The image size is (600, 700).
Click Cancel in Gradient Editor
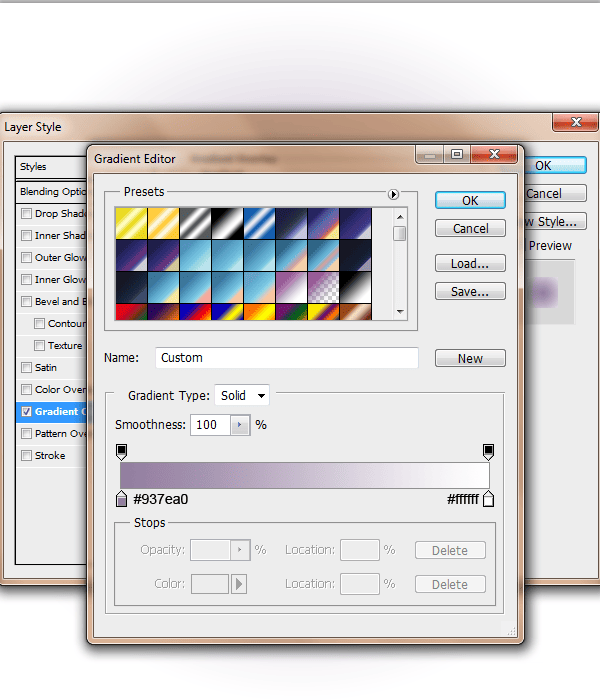point(470,228)
